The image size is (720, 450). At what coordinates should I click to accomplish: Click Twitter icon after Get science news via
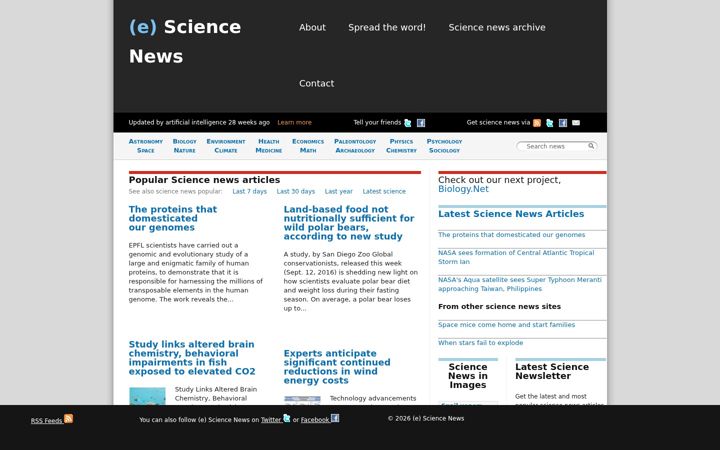pos(550,123)
